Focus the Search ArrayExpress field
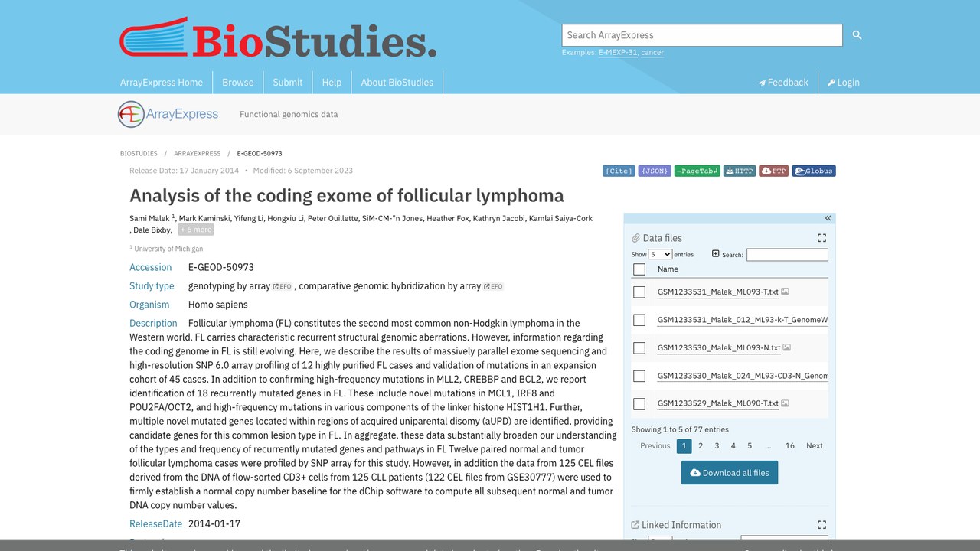980x551 pixels. click(x=702, y=35)
